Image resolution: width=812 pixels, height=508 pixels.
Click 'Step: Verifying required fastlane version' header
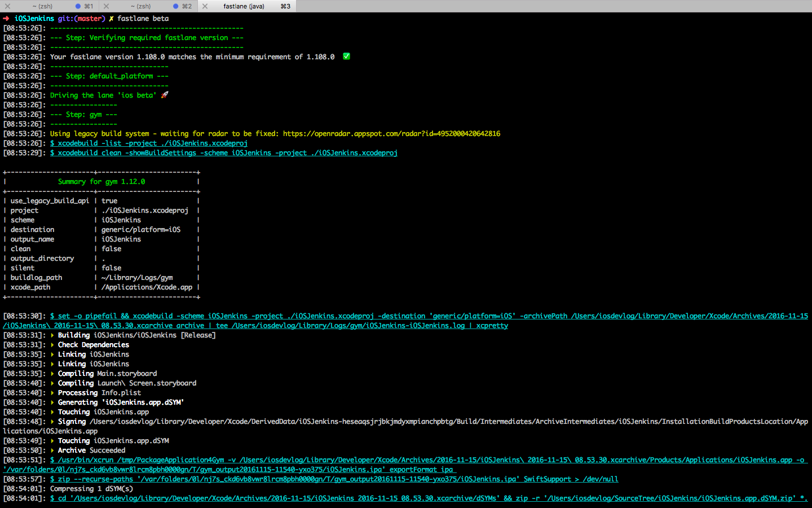147,38
